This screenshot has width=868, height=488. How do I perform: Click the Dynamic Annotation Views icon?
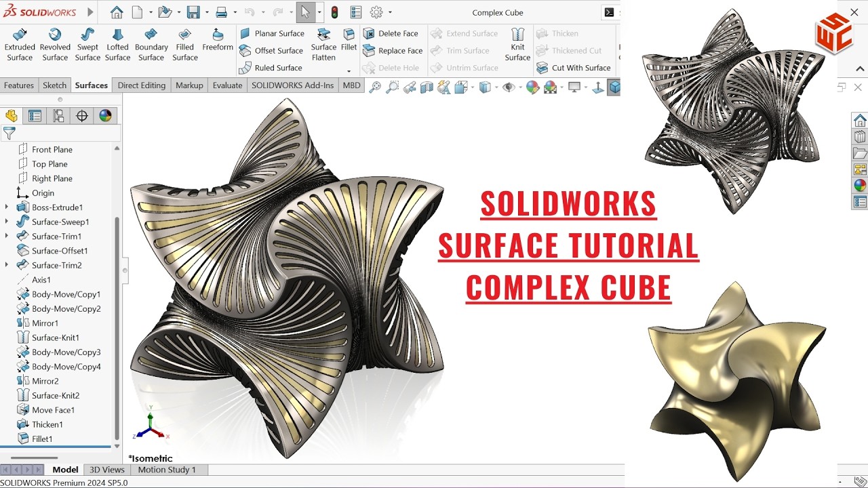pyautogui.click(x=443, y=87)
